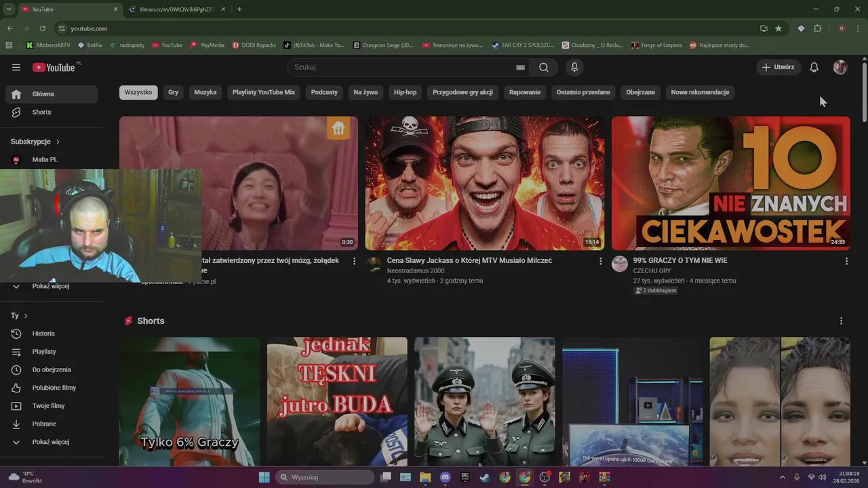
Task: Select the Obejrzane filter chip
Action: click(x=641, y=92)
